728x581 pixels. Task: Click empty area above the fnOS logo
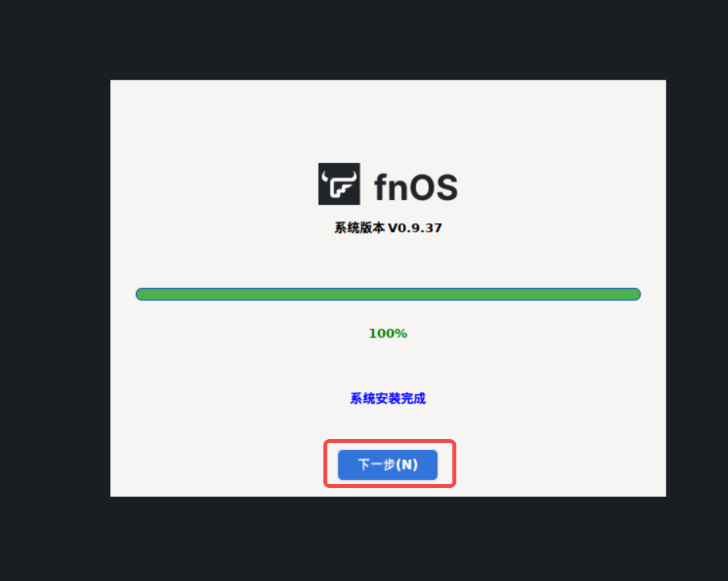(x=387, y=120)
